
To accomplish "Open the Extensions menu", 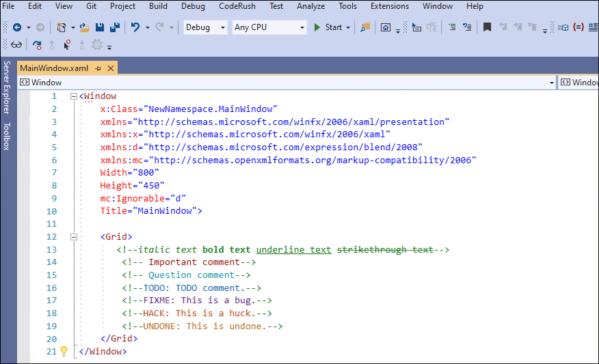I will (x=389, y=6).
